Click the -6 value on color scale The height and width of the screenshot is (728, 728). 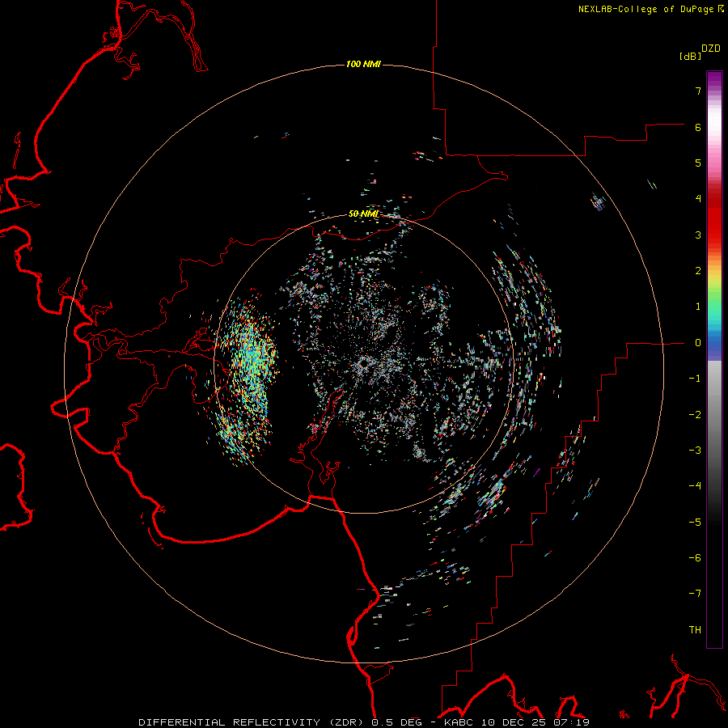coord(695,558)
